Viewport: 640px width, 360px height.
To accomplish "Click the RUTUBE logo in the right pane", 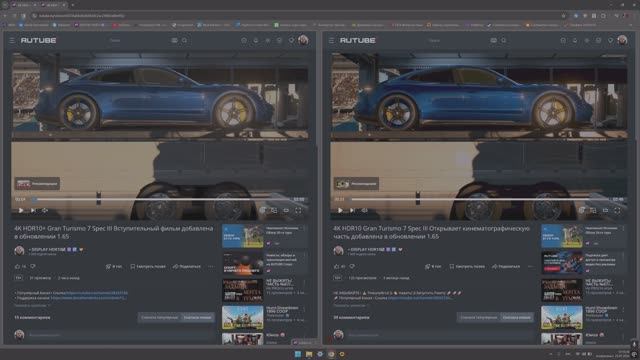I will pos(358,40).
